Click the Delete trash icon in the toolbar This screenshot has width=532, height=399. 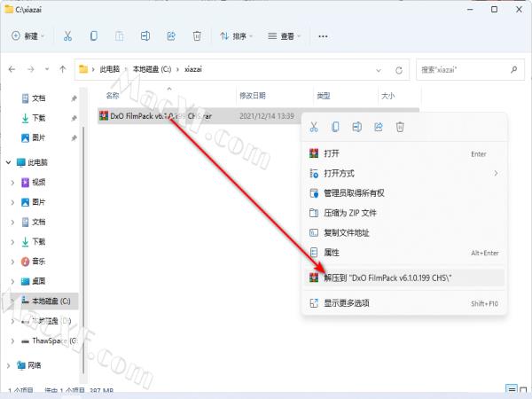pos(197,35)
